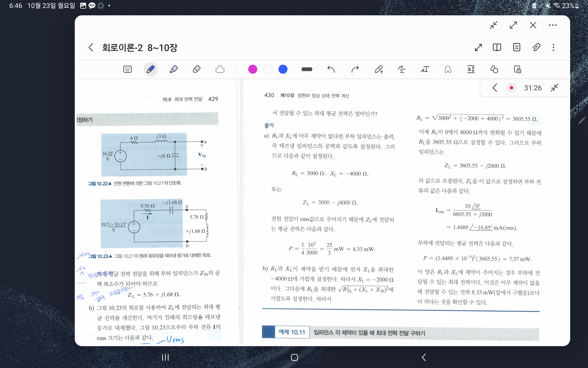Undo the last stroke
This screenshot has height=368, width=588.
pos(331,69)
